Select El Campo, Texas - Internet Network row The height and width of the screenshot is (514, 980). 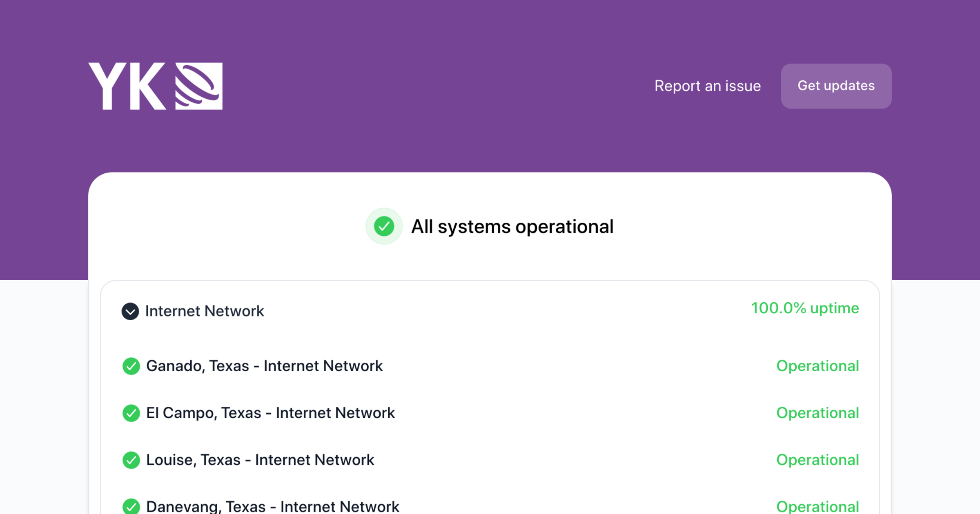point(270,413)
